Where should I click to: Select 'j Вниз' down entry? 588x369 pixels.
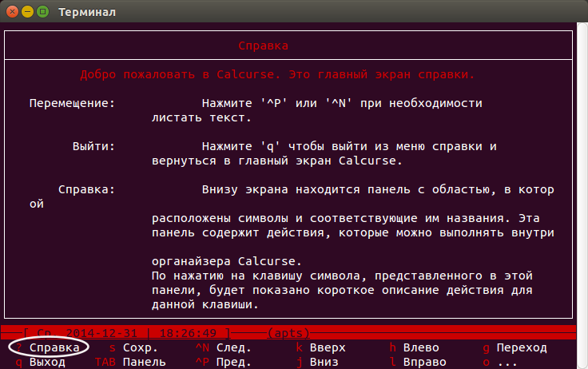[x=317, y=363]
